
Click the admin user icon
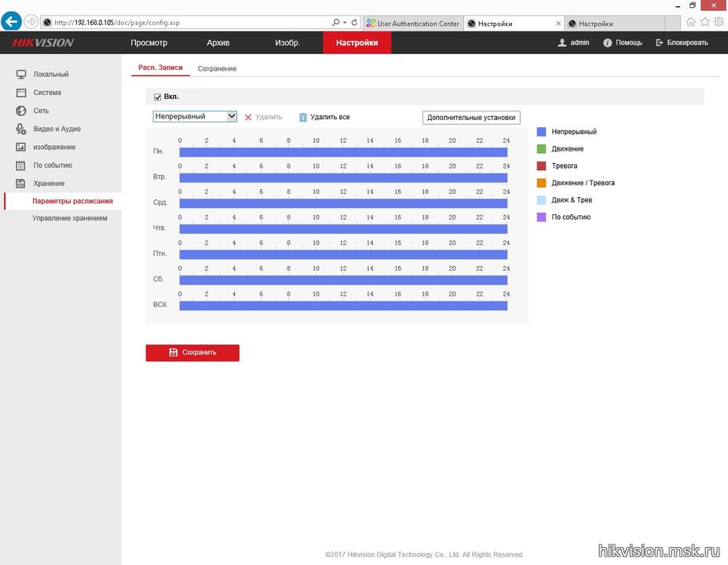point(562,42)
